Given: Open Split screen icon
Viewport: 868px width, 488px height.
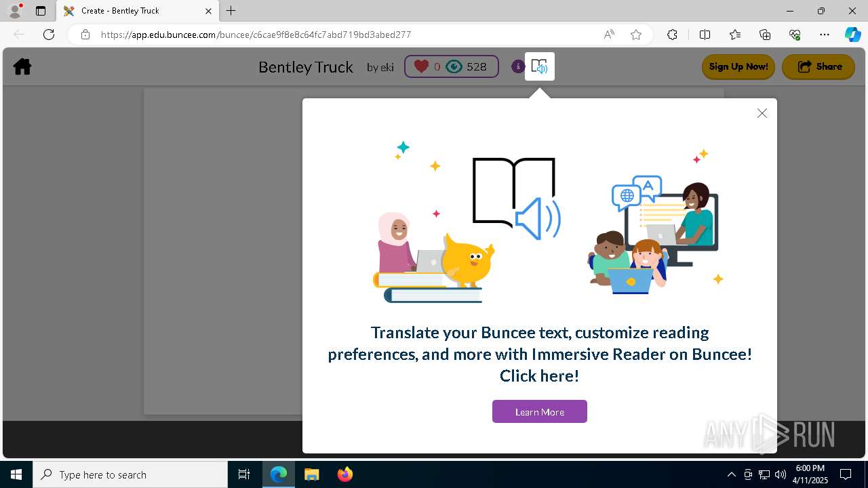Looking at the screenshot, I should pos(705,35).
